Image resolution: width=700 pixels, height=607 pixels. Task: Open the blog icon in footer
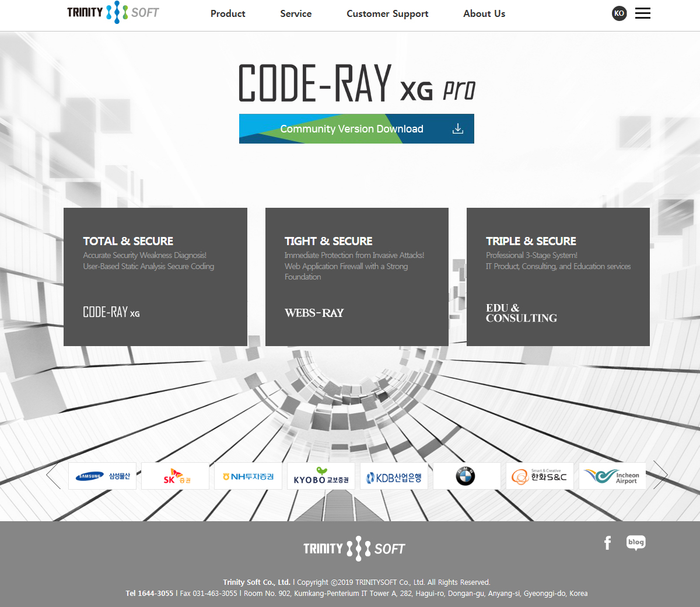pyautogui.click(x=636, y=543)
